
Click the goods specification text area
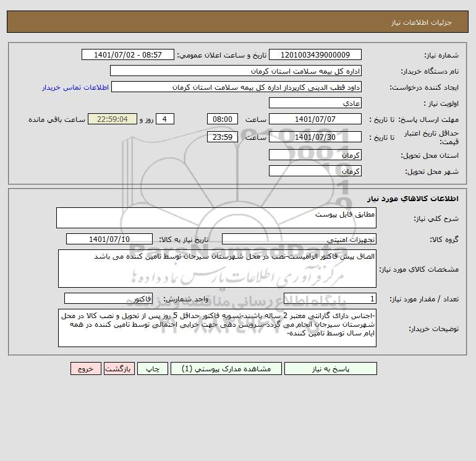pos(217,269)
